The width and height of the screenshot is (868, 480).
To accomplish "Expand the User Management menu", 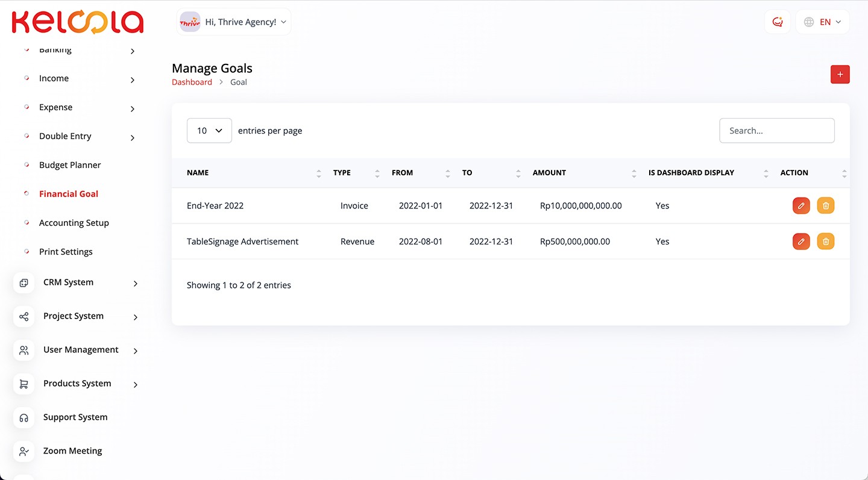I will tap(135, 351).
